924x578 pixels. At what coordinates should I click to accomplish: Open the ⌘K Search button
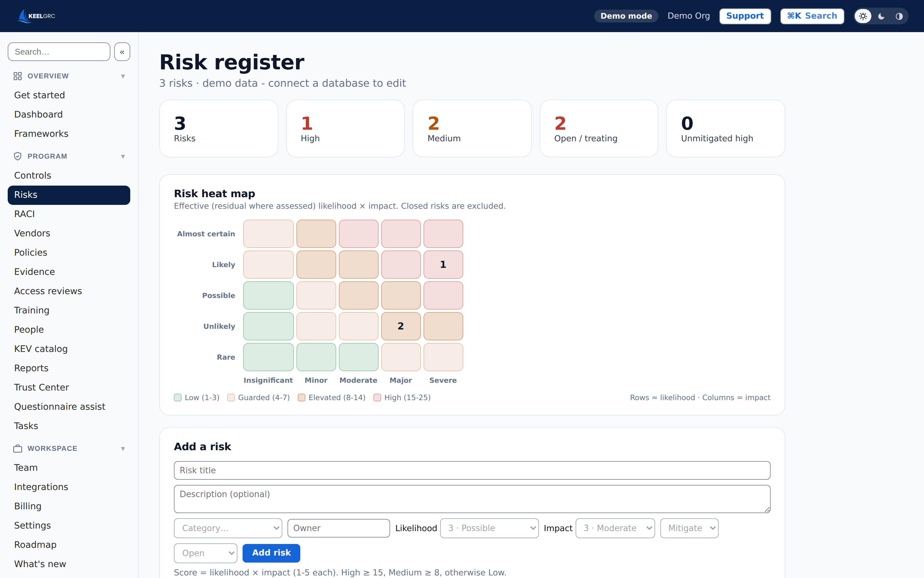(812, 16)
